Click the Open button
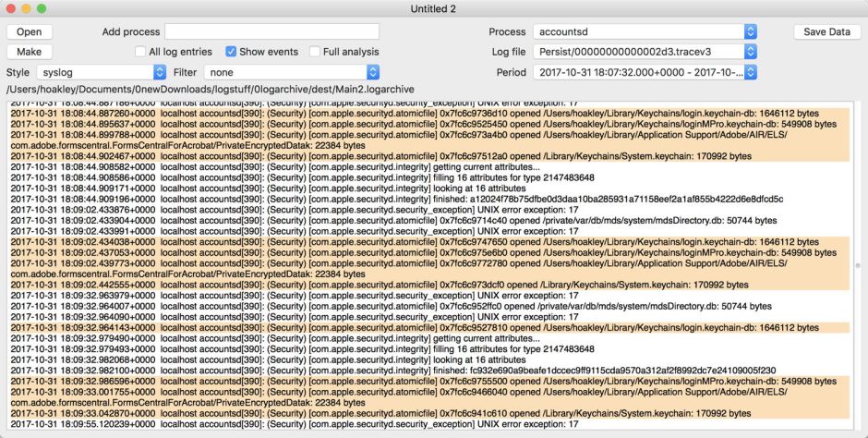This screenshot has width=868, height=438. (x=29, y=32)
